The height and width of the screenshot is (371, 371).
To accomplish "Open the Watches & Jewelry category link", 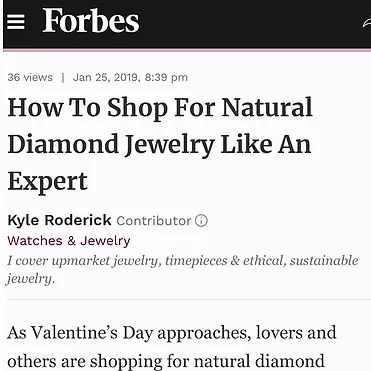I will (x=69, y=241).
